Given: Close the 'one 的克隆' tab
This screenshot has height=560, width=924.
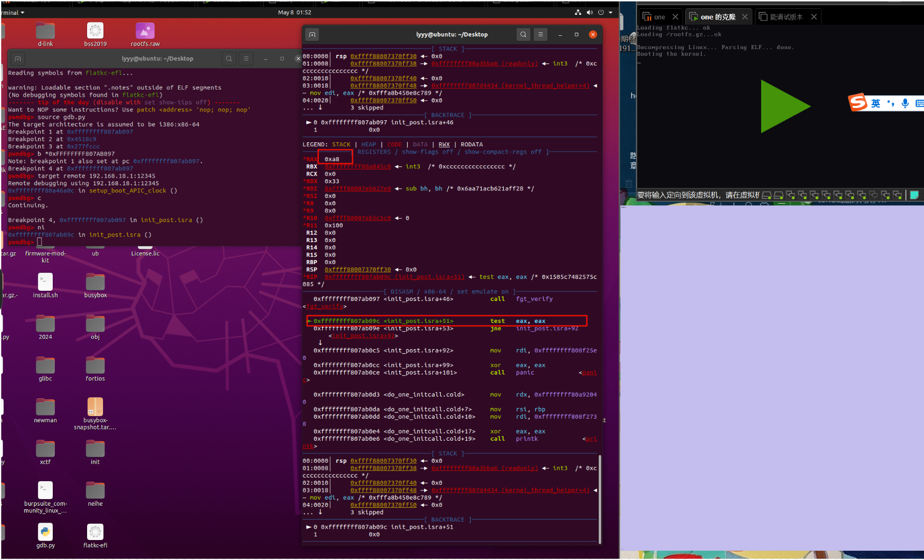Looking at the screenshot, I should coord(745,17).
